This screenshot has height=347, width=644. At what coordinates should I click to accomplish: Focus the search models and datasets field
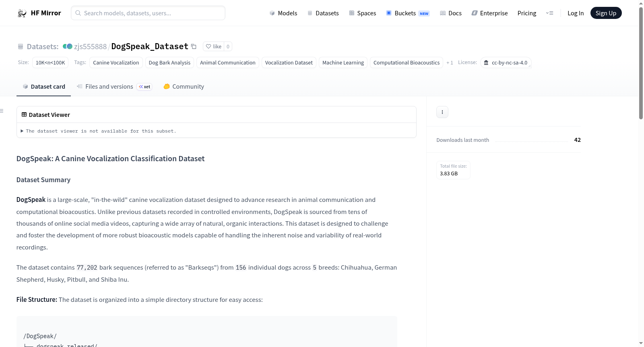point(148,13)
